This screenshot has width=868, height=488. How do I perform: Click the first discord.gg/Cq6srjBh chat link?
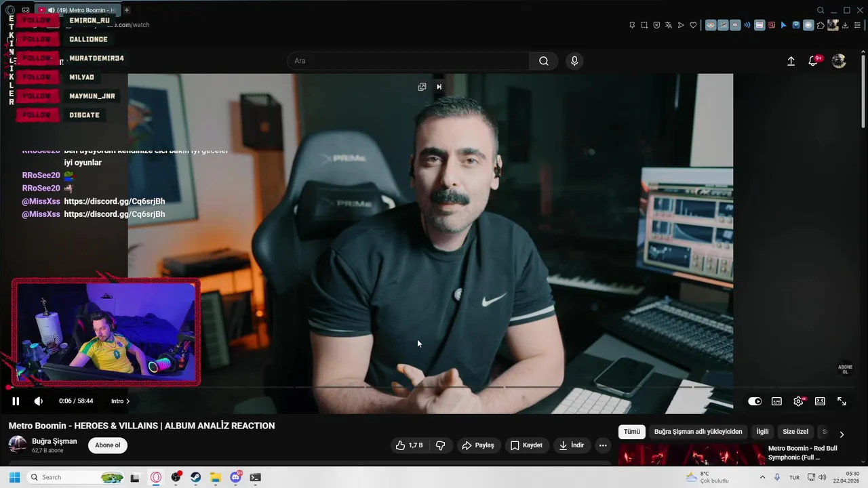115,201
